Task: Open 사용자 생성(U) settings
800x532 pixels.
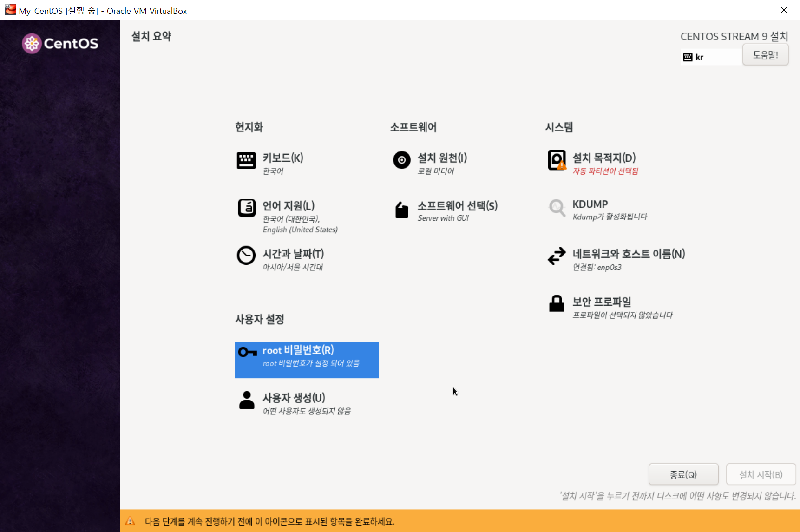Action: [x=294, y=398]
